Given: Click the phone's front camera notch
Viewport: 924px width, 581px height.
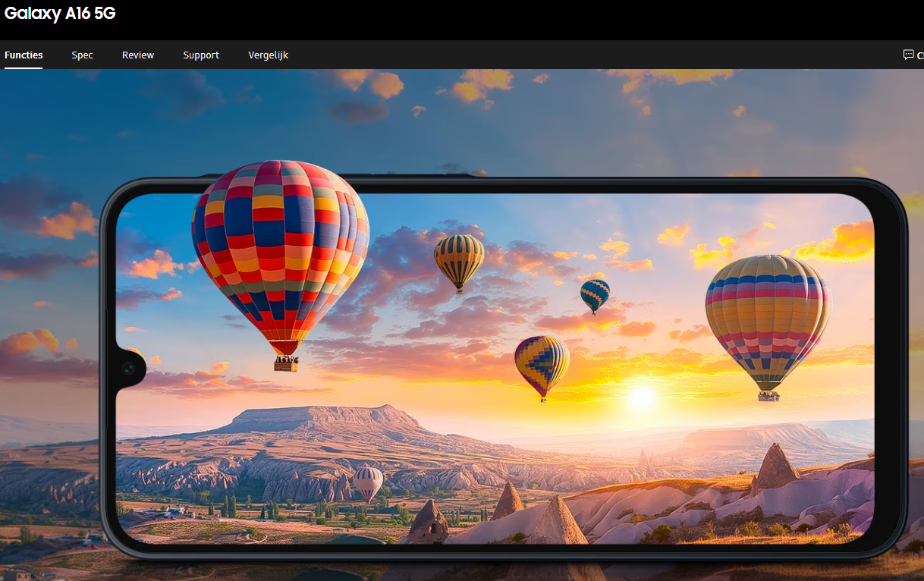Looking at the screenshot, I should pyautogui.click(x=127, y=369).
